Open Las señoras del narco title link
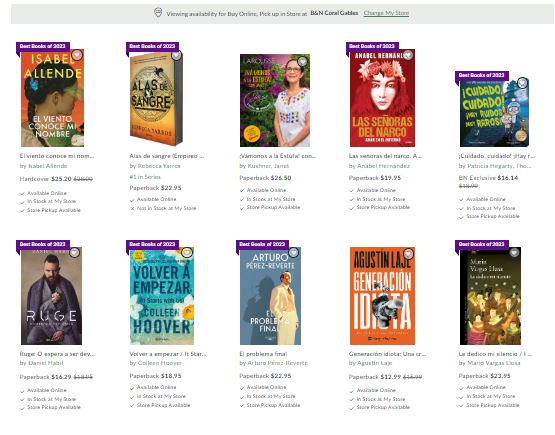The height and width of the screenshot is (435, 555). click(x=385, y=156)
